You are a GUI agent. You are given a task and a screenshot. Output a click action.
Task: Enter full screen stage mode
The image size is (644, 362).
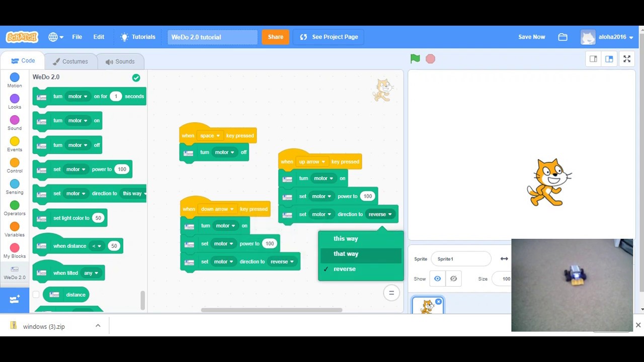pos(627,59)
